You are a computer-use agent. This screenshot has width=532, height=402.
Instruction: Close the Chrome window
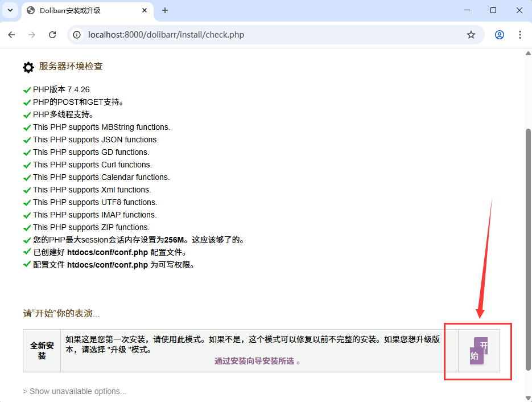519,10
